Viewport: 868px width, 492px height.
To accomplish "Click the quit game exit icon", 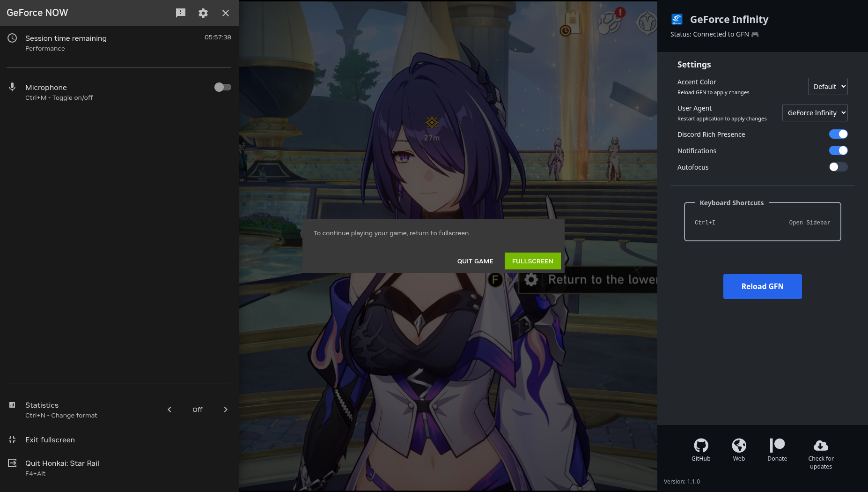I will pyautogui.click(x=12, y=463).
